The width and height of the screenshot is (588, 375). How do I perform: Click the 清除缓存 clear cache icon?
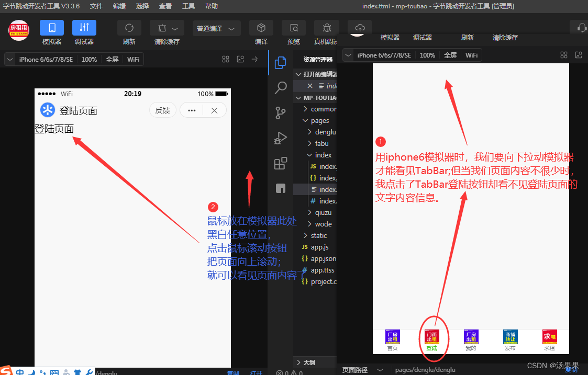[162, 28]
